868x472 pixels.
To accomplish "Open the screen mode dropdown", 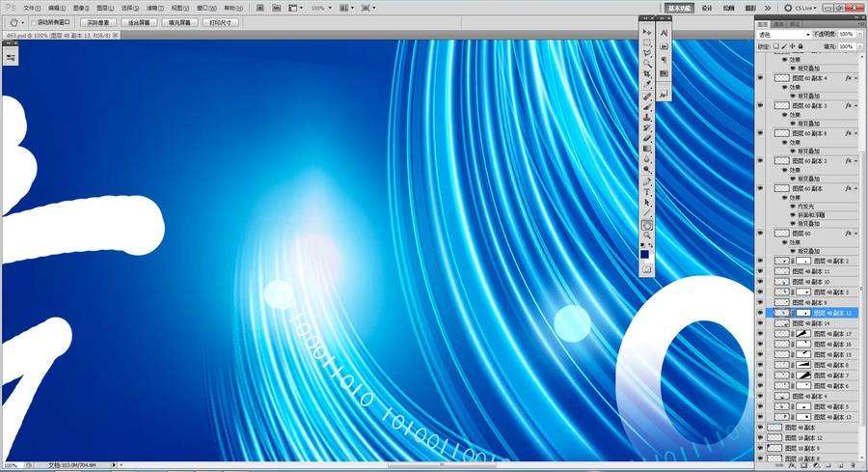I will pos(368,9).
